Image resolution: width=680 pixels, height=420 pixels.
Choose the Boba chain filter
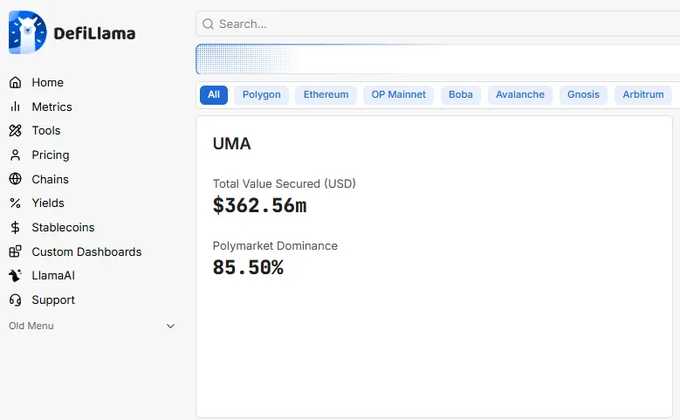461,95
